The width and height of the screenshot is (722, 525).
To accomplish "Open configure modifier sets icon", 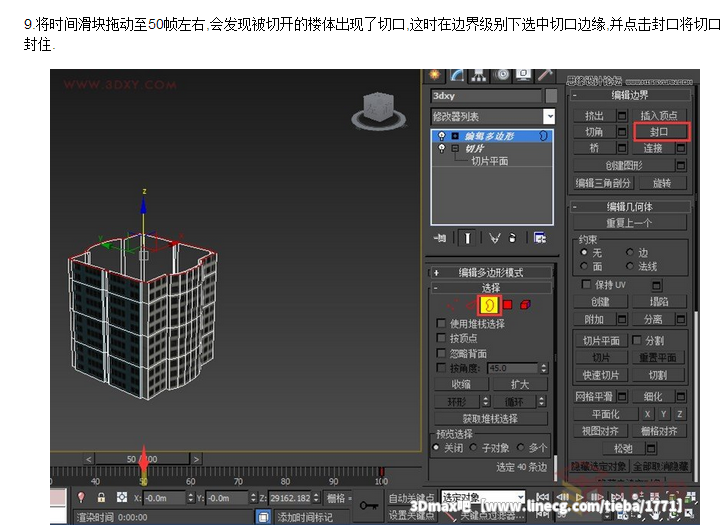I will 540,238.
